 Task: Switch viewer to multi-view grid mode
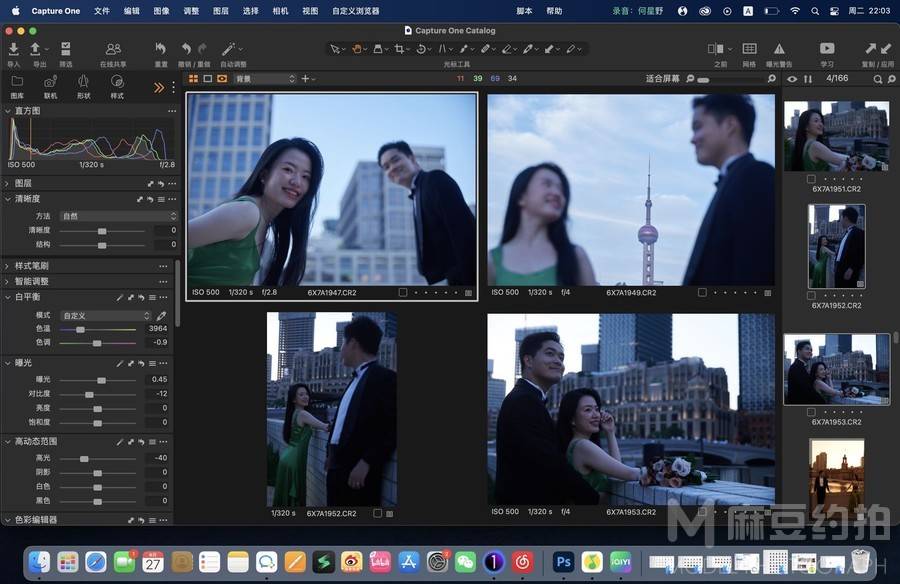[193, 79]
